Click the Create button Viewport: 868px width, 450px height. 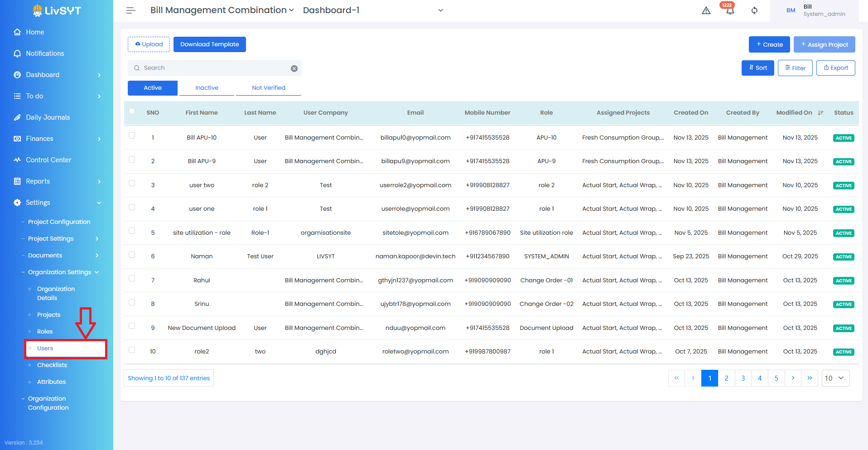(769, 44)
